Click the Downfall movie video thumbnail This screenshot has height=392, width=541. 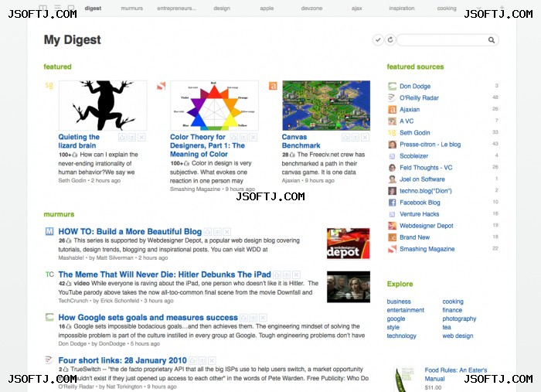coord(349,287)
